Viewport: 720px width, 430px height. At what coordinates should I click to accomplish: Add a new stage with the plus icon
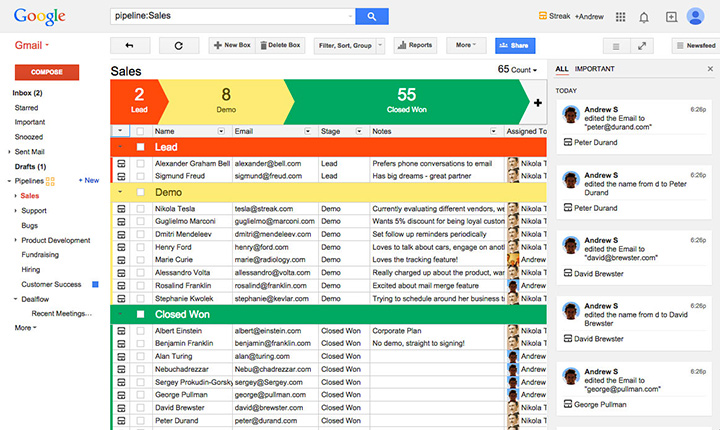pyautogui.click(x=538, y=102)
